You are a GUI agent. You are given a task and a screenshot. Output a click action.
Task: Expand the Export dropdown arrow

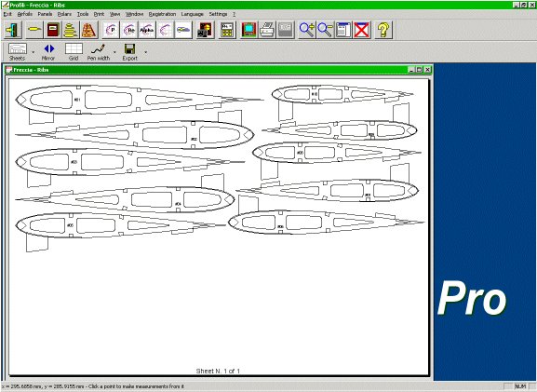click(145, 52)
